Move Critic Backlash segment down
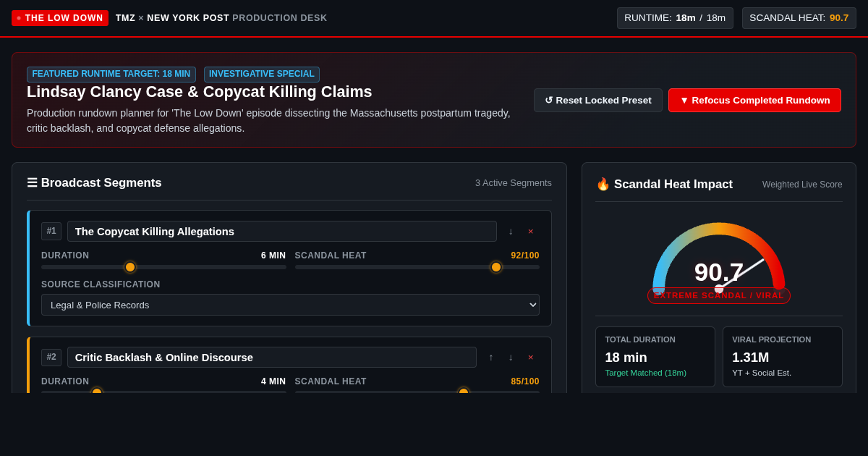The width and height of the screenshot is (868, 456). 511,357
